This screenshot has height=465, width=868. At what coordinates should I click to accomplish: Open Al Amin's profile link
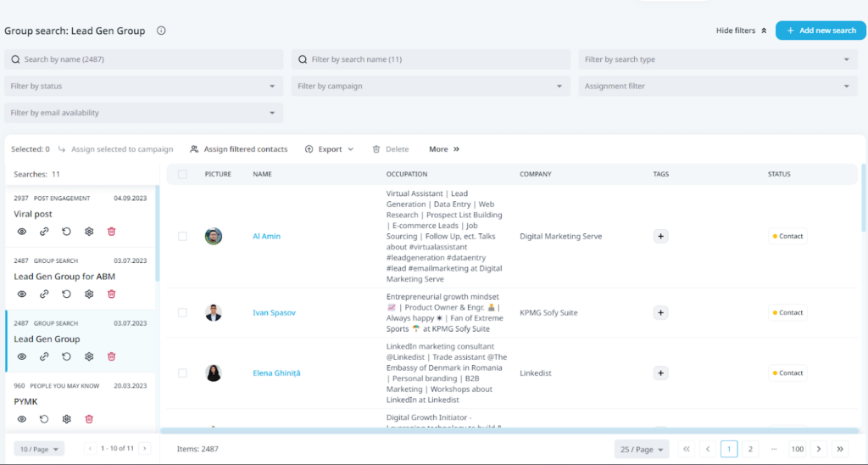pos(266,236)
